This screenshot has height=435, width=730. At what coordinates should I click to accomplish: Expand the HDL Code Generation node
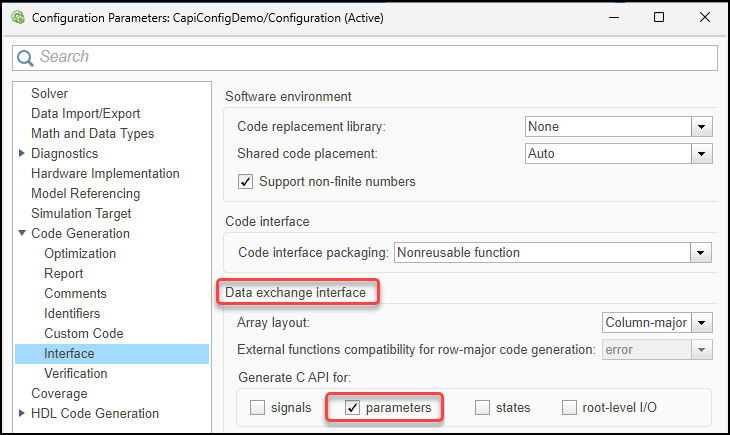(22, 414)
